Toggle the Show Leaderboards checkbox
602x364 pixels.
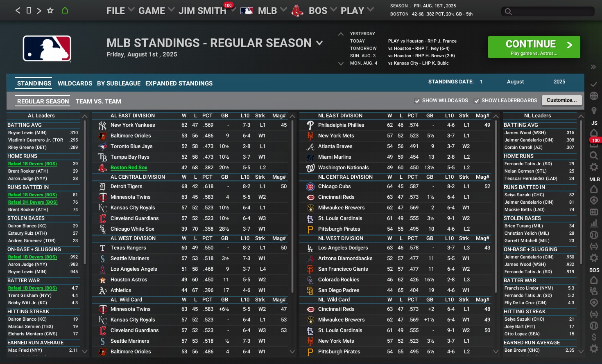[x=477, y=101]
